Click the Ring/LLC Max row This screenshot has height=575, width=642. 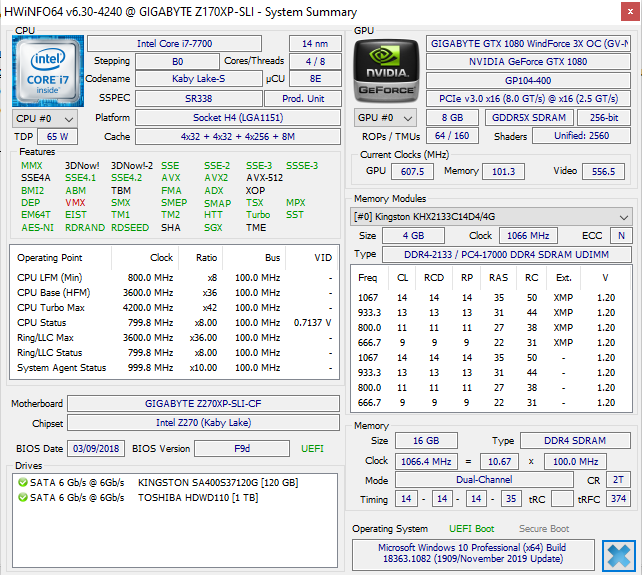pos(174,338)
